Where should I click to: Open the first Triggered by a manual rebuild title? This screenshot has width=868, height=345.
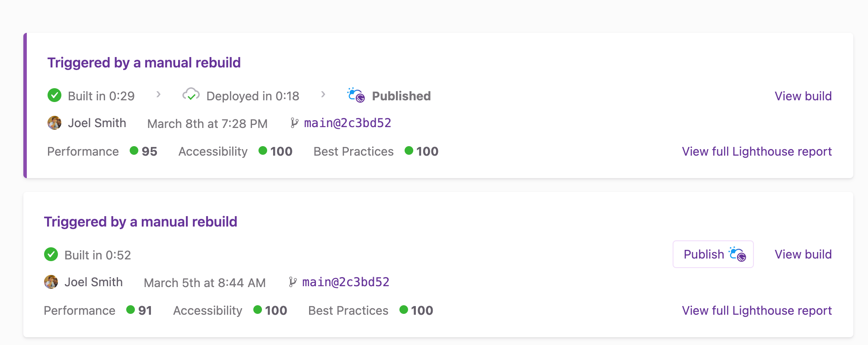click(x=144, y=63)
